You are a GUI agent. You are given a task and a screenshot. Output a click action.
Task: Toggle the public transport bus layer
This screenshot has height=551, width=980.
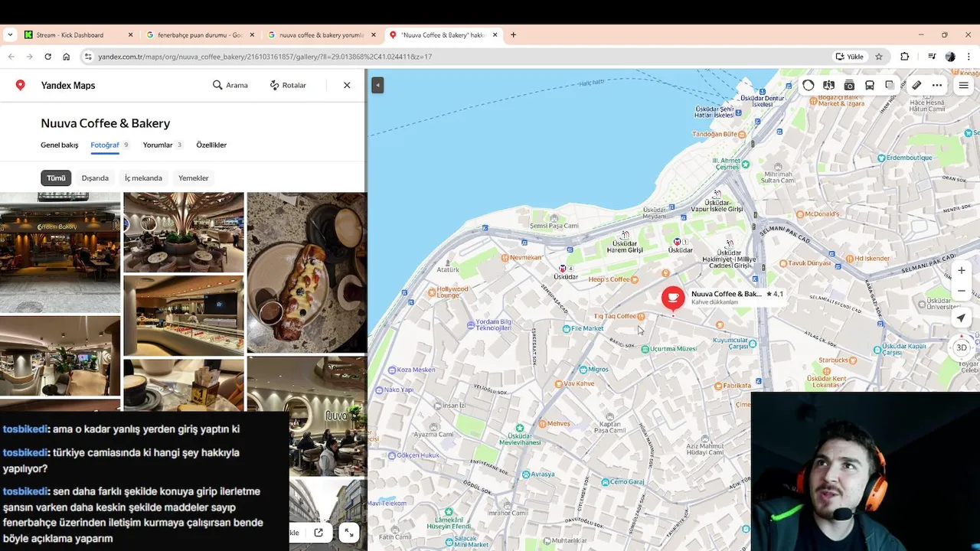870,85
